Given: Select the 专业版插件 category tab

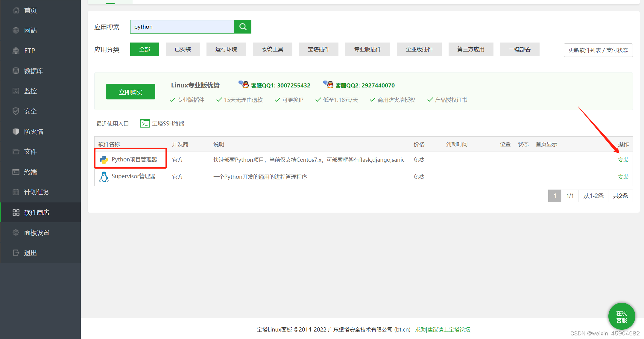Looking at the screenshot, I should tap(368, 49).
